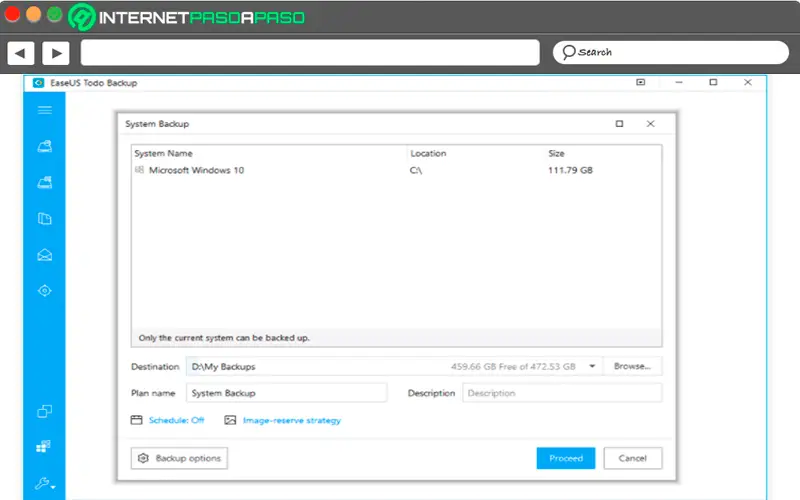The image size is (800, 500).
Task: Open Image-reserve strategy link
Action: click(x=292, y=420)
